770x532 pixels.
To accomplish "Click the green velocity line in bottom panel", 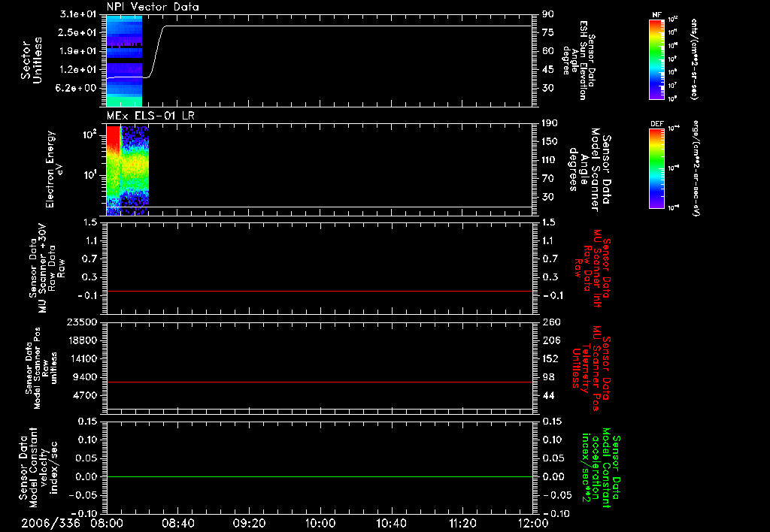I will 320,476.
